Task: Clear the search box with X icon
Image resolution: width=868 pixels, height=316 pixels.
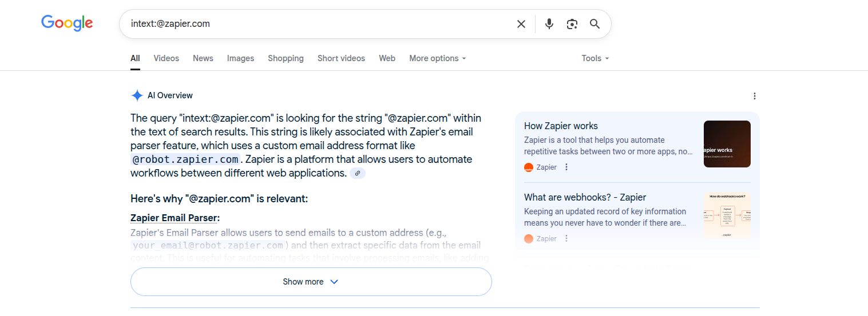Action: pos(521,24)
